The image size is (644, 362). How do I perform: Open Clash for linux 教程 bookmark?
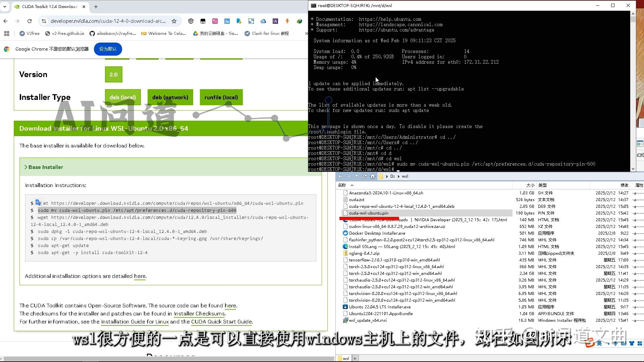click(267, 34)
